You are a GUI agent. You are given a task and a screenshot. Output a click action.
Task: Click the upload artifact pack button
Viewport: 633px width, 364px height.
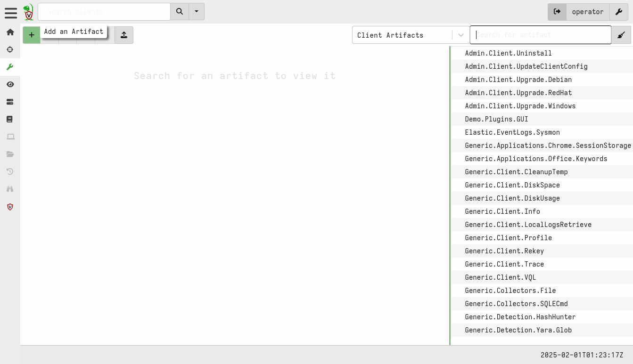(x=124, y=35)
